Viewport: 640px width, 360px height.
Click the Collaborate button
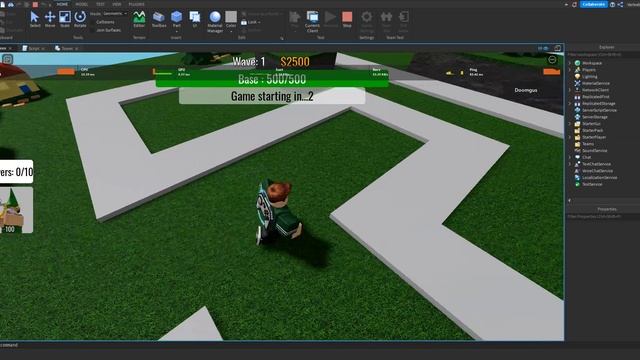tap(594, 4)
